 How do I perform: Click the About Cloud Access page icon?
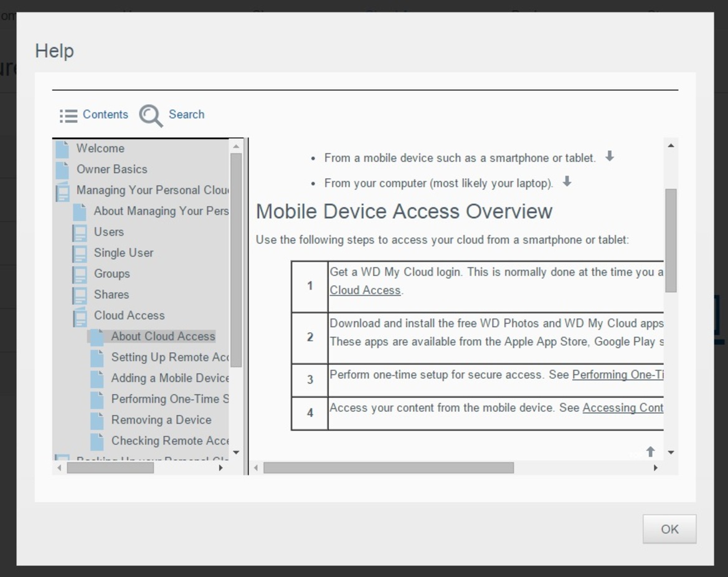click(97, 337)
